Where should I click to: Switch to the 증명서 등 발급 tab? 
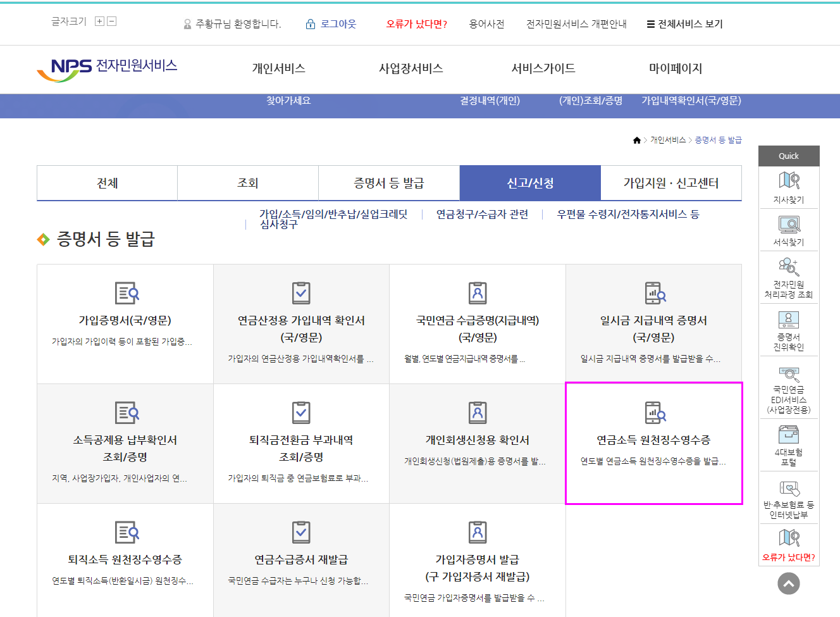click(388, 184)
